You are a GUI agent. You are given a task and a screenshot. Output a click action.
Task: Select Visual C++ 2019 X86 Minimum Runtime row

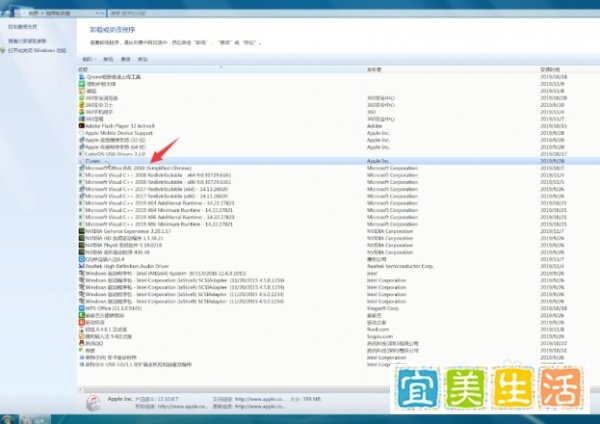(338, 224)
